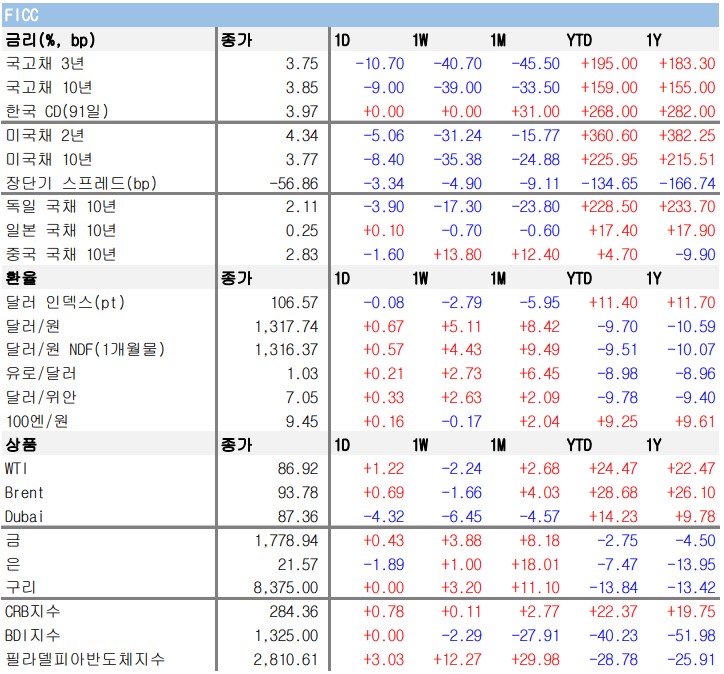Screen dimensions: 724x674
Task: Click 미국채 10년 closing value 3.77
Action: pos(302,160)
